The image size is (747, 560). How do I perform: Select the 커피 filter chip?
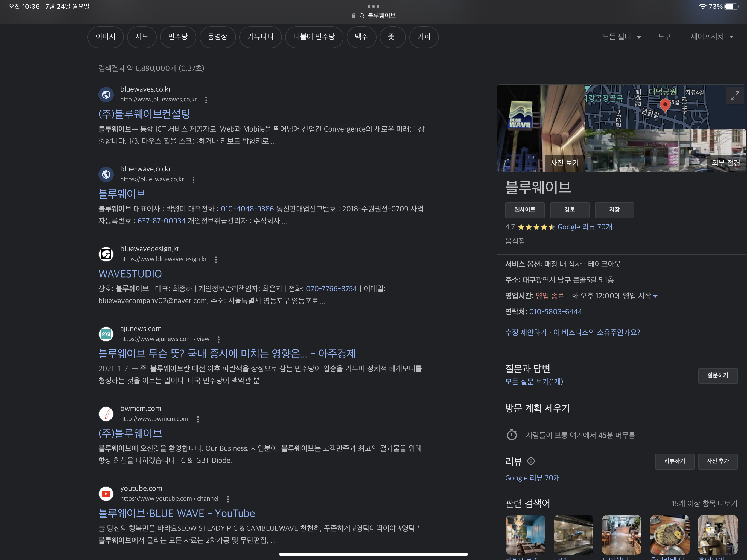pyautogui.click(x=424, y=37)
